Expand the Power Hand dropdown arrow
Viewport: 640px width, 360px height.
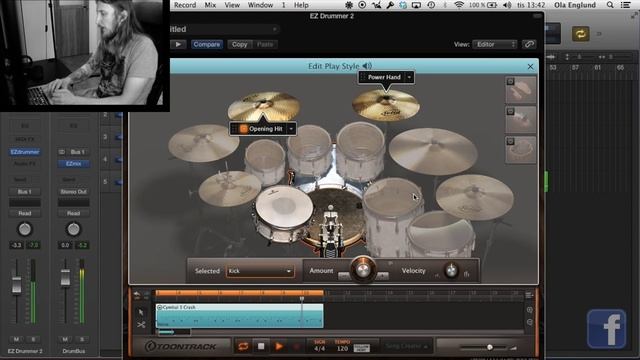click(409, 77)
